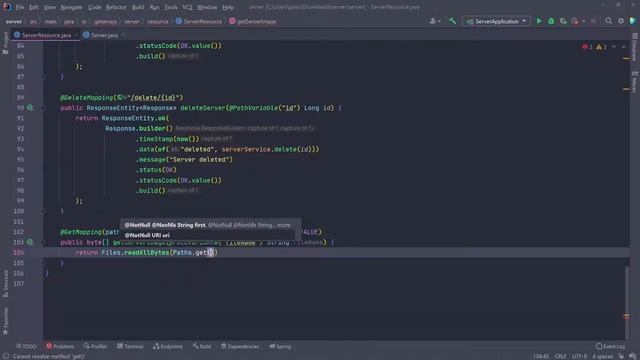
Task: Open the ServerApplication run configuration dropdown
Action: (x=496, y=21)
